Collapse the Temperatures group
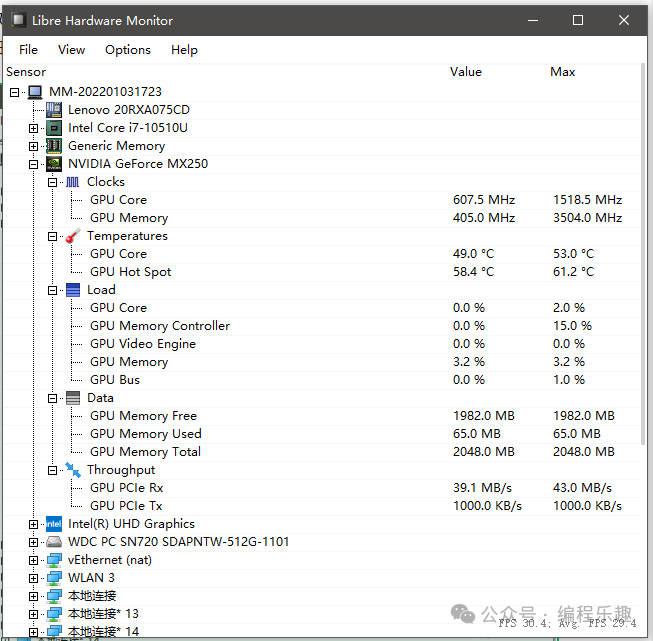 pyautogui.click(x=52, y=236)
